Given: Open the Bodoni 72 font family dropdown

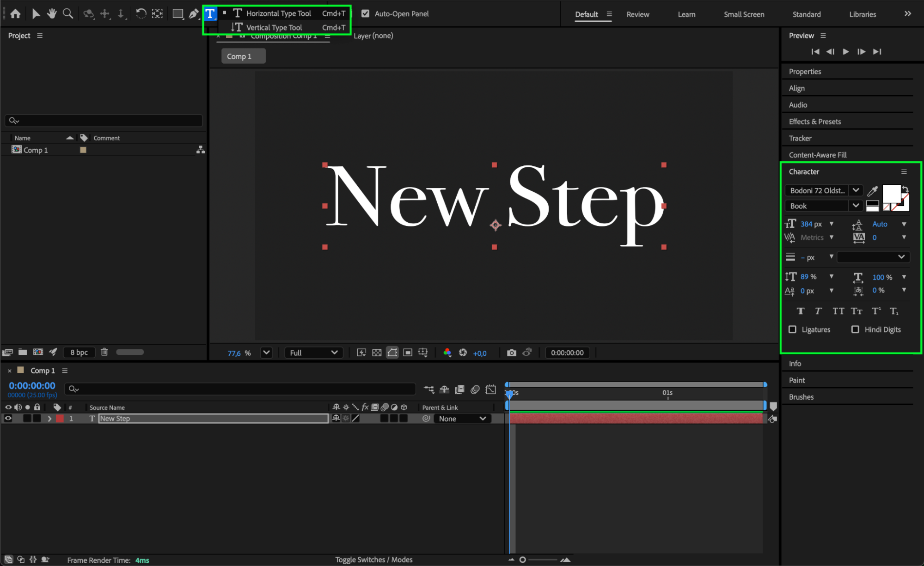Looking at the screenshot, I should 856,190.
